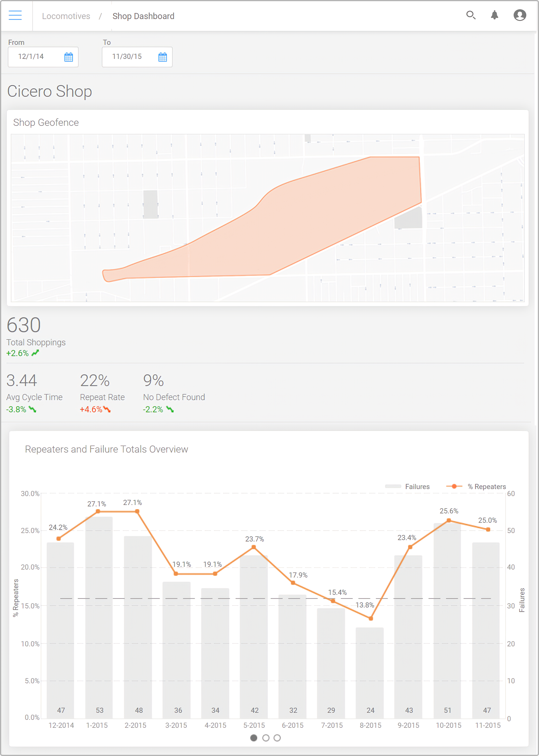Open the To date calendar picker

162,57
